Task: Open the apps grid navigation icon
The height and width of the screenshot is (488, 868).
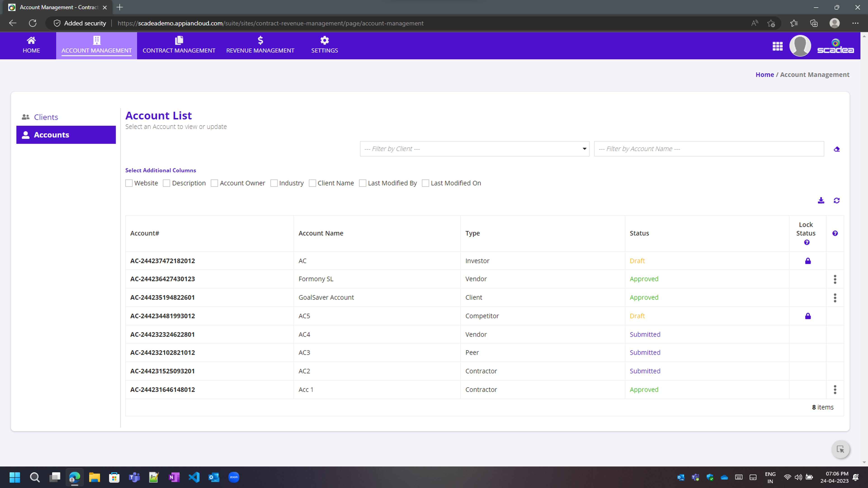Action: [777, 46]
